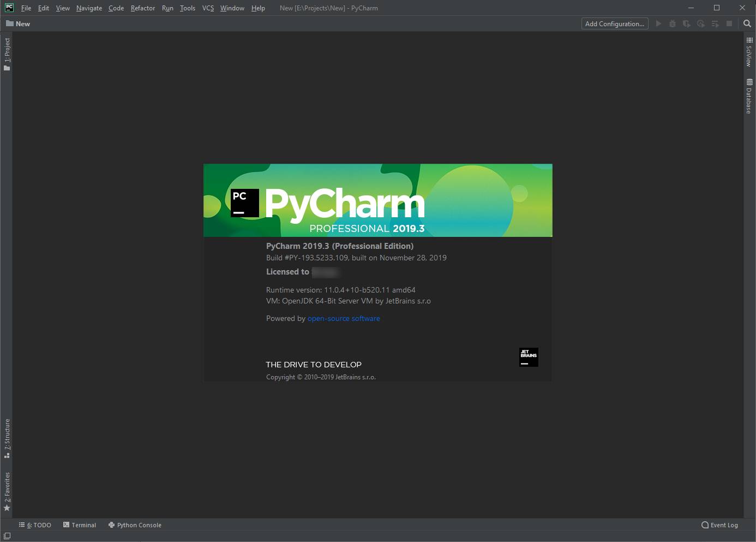Viewport: 756px width, 542px height.
Task: Open the Database tool window
Action: [x=749, y=97]
